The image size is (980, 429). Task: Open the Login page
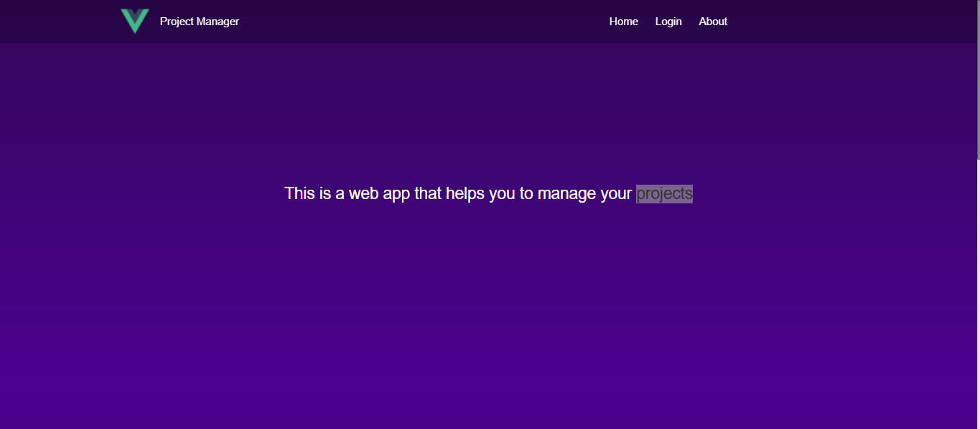[x=668, y=22]
